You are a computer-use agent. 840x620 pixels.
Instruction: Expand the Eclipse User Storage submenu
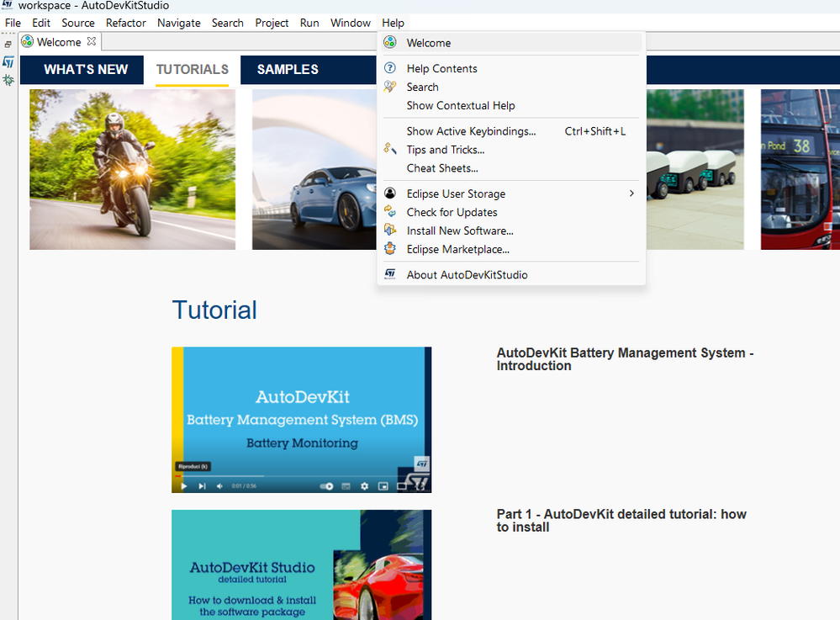click(631, 193)
